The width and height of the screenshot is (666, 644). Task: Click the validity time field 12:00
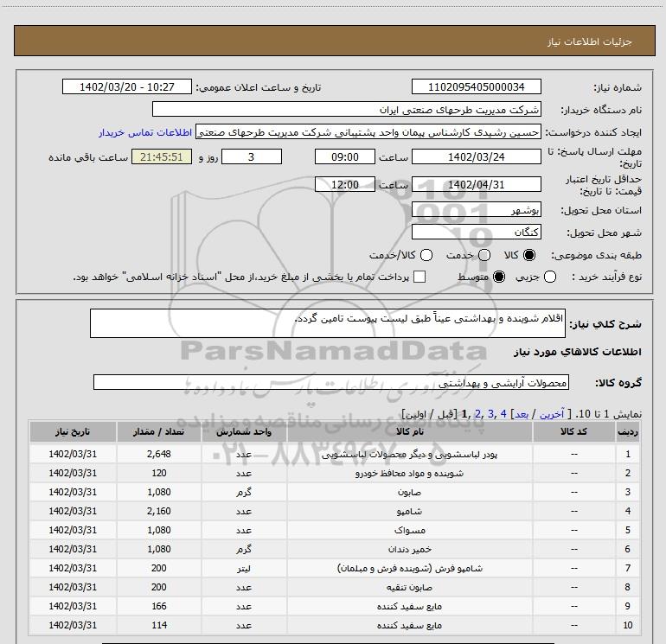point(345,184)
